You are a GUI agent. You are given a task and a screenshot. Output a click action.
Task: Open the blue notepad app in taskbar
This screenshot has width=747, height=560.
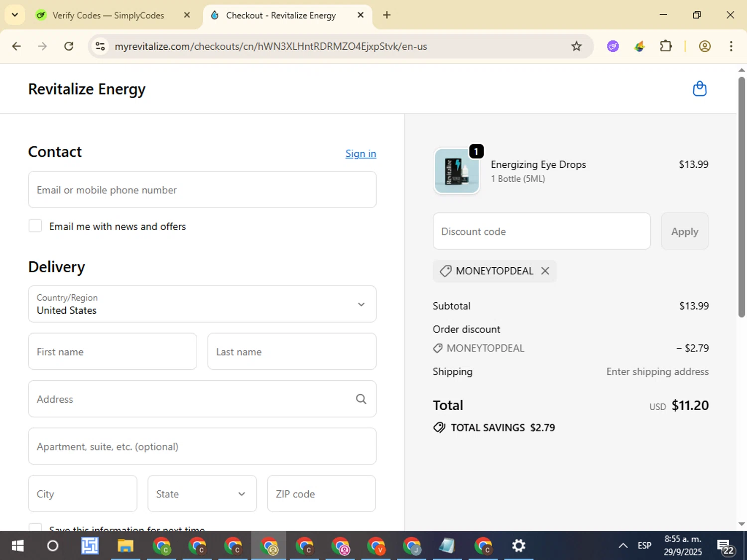447,546
